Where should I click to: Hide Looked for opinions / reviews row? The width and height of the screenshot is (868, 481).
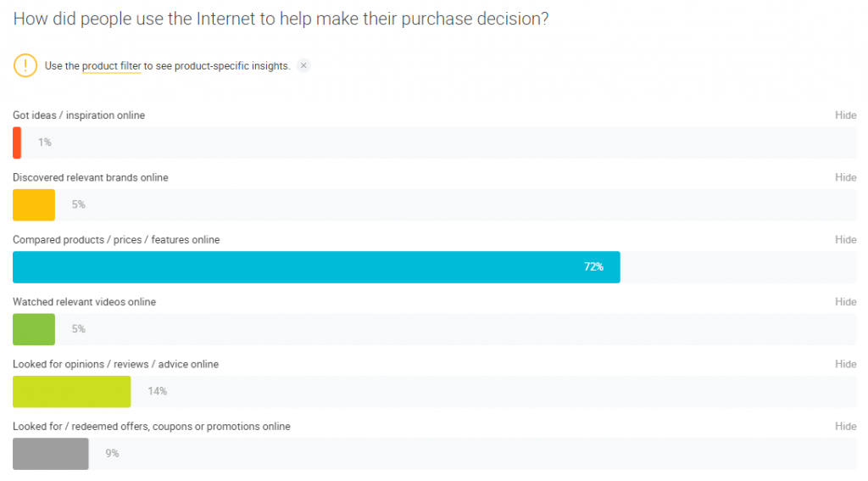(x=845, y=364)
